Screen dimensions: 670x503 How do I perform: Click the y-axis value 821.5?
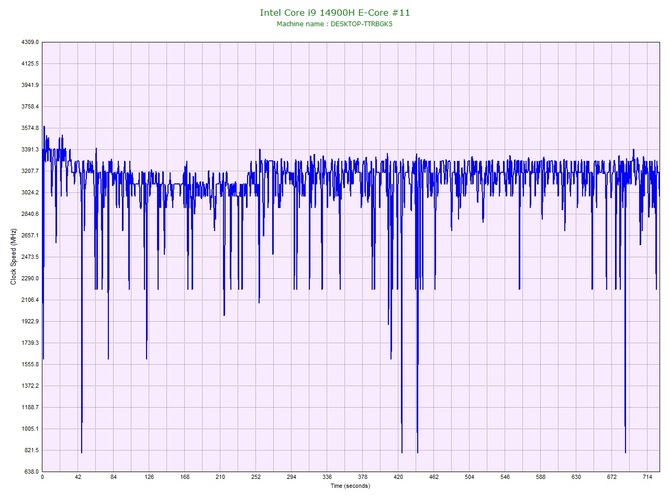click(31, 450)
